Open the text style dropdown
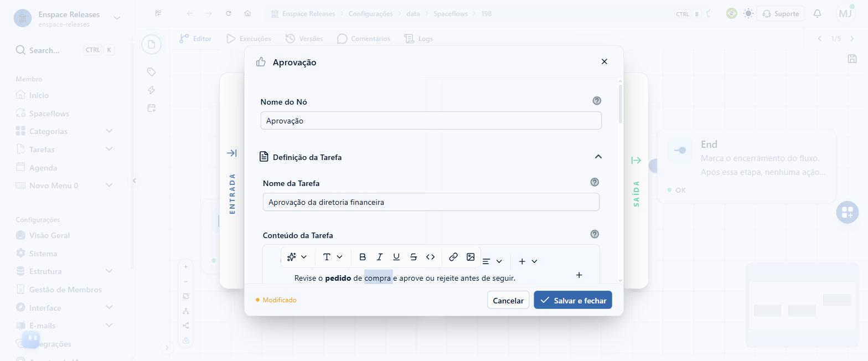This screenshot has height=361, width=868. 333,257
